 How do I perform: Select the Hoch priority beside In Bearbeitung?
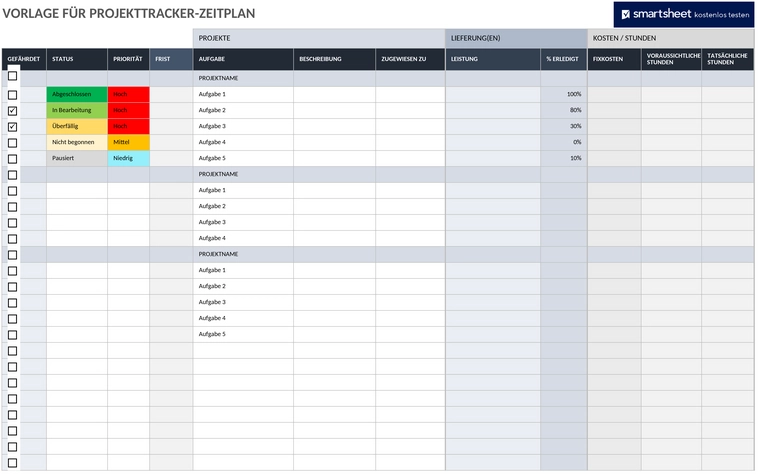129,111
